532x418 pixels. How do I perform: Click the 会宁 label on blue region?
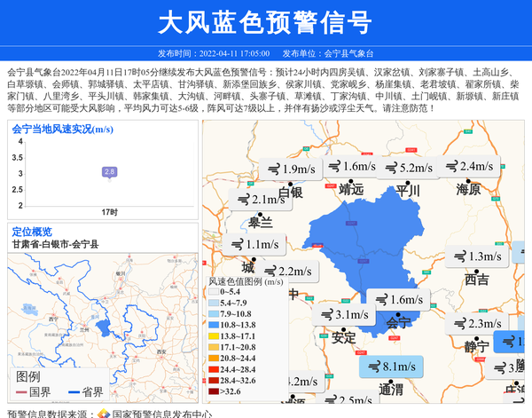(398, 323)
